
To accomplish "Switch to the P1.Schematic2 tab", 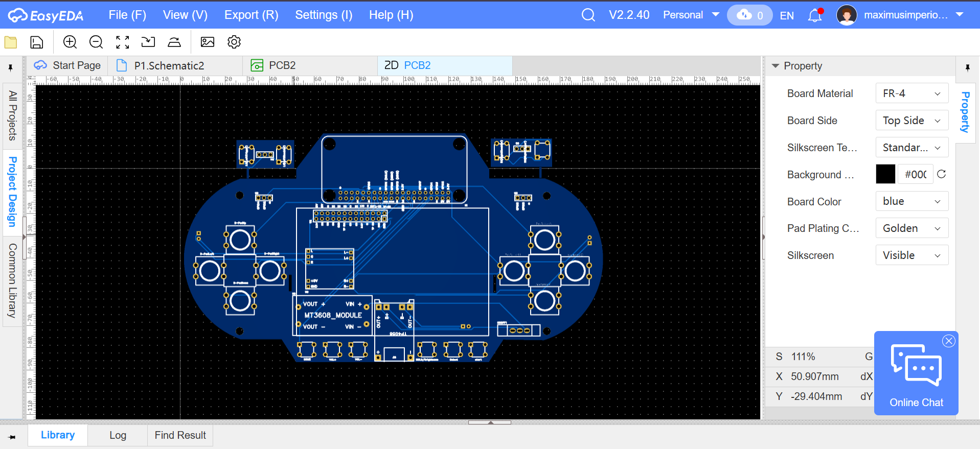I will (x=169, y=66).
